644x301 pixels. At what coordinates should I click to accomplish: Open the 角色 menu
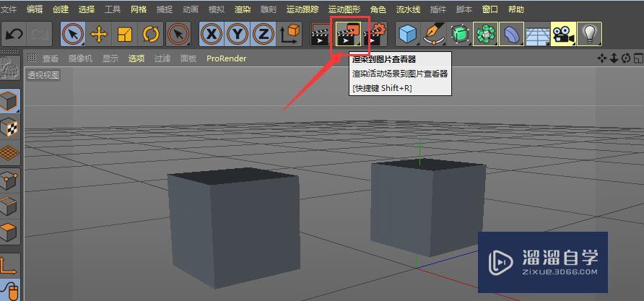(x=378, y=9)
